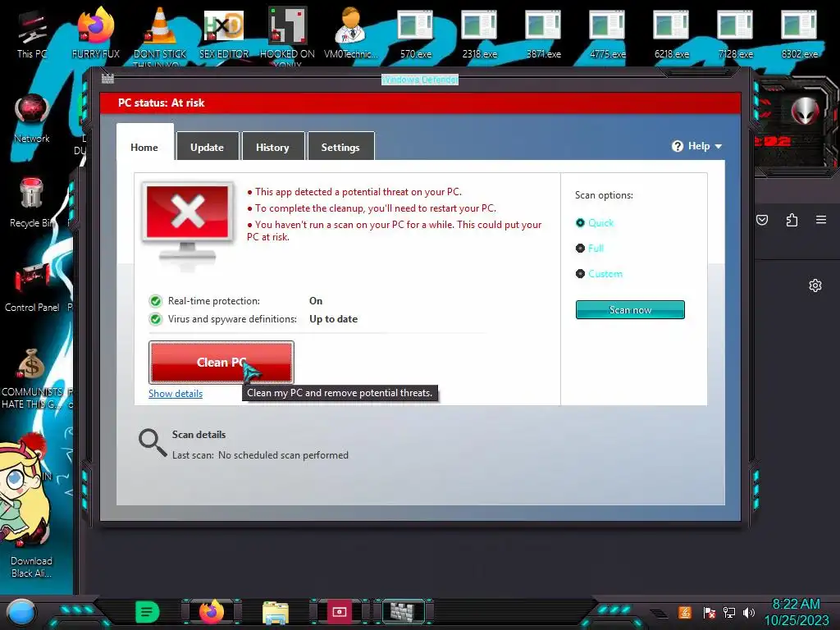Open Firefox pocket save icon behind Defender

[762, 220]
